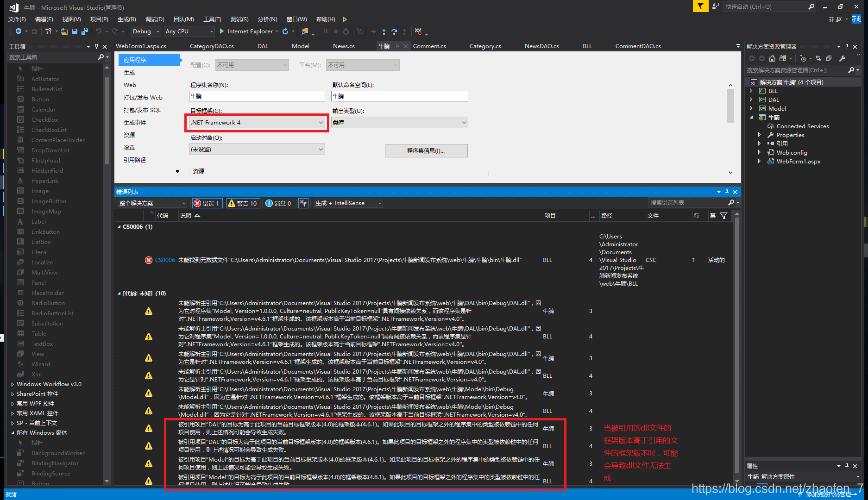The width and height of the screenshot is (868, 500).
Task: Expand the Model project node in Solution Explorer
Action: pos(751,108)
